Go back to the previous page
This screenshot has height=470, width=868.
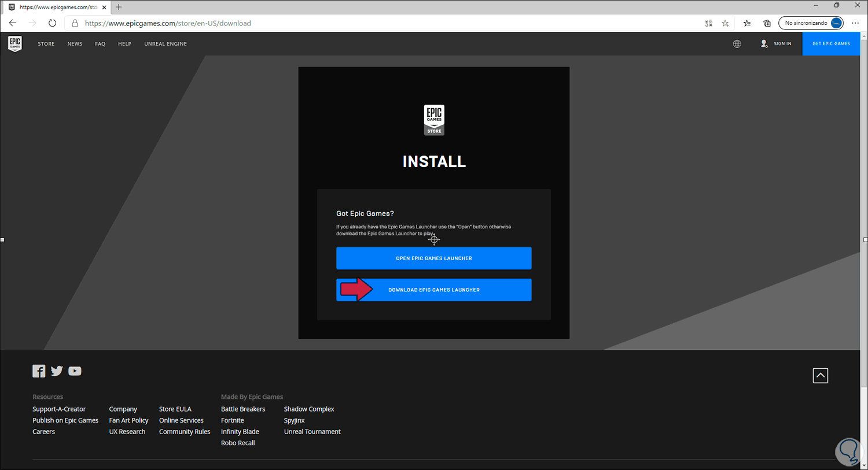point(13,23)
